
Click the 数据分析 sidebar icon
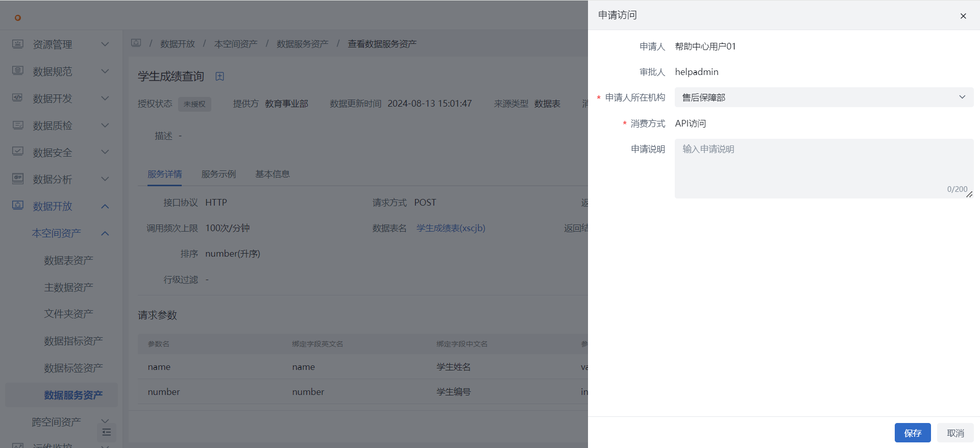pos(18,179)
